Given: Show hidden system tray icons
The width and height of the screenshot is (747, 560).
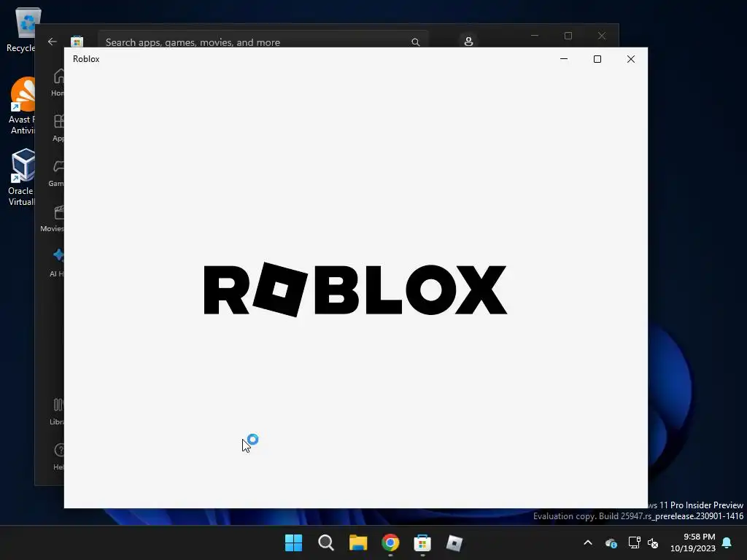Looking at the screenshot, I should pos(588,542).
